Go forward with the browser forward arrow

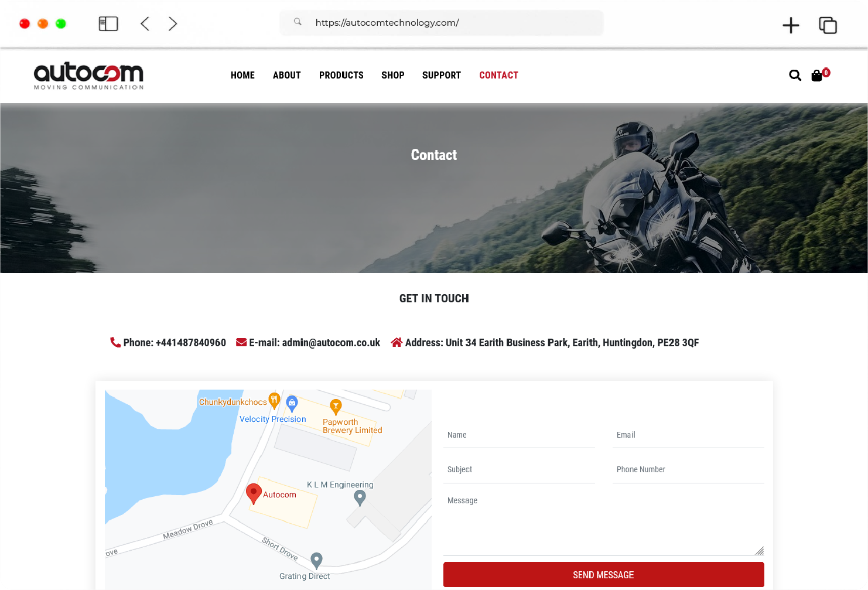pos(173,23)
